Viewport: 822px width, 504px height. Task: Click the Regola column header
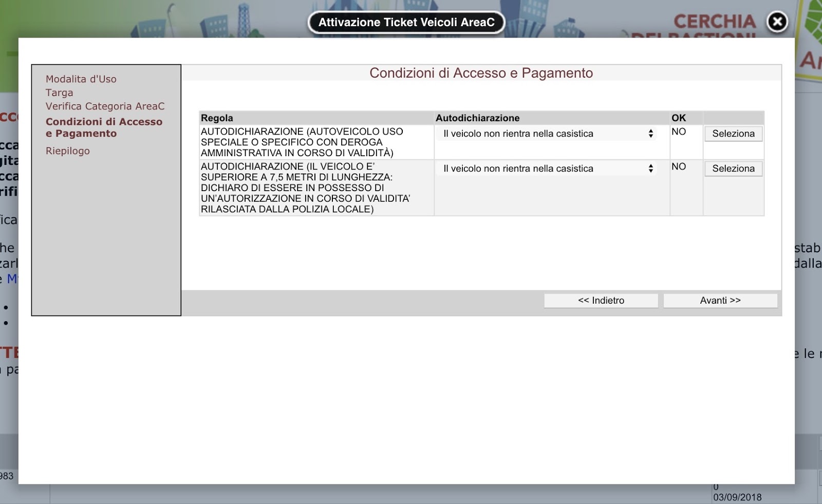coord(217,118)
